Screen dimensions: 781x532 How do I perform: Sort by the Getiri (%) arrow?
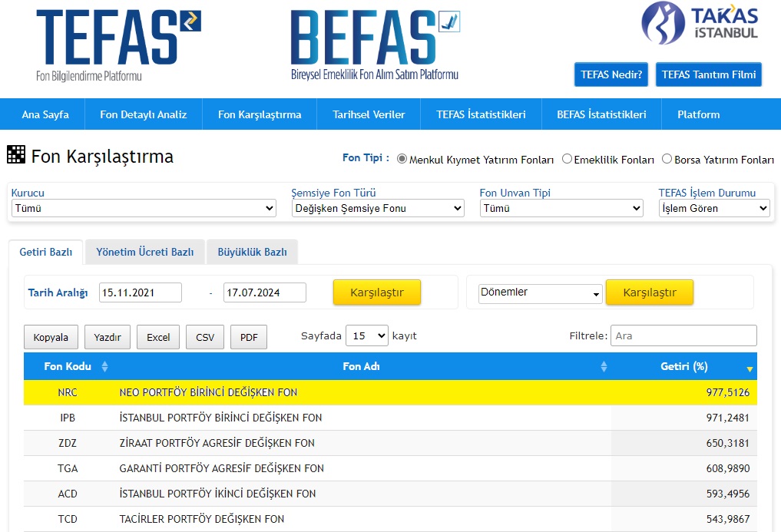coord(749,369)
